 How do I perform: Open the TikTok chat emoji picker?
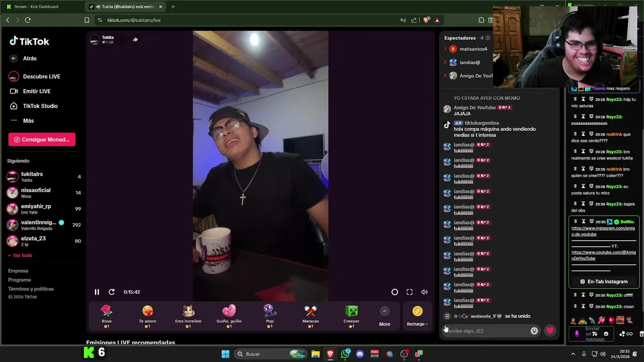pos(534,331)
